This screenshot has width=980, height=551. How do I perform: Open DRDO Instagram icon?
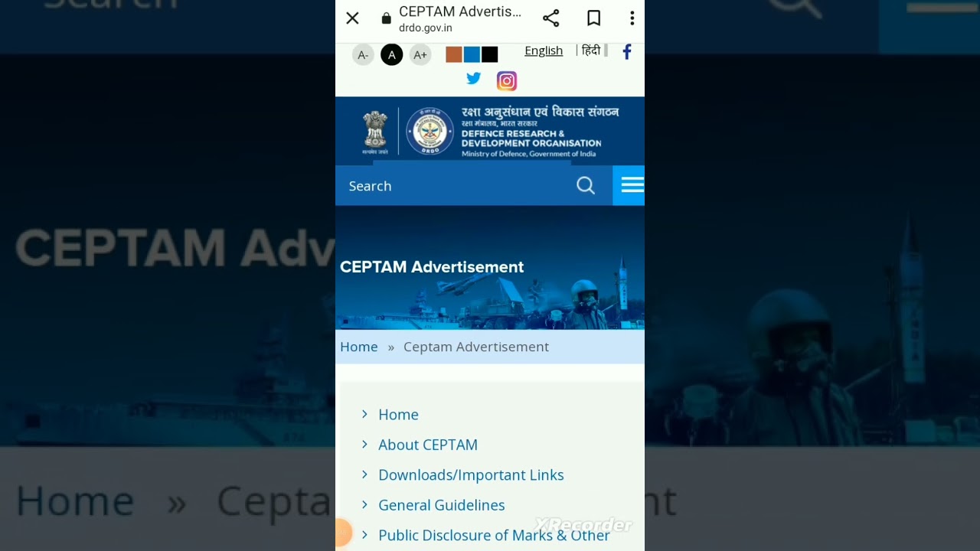click(507, 80)
